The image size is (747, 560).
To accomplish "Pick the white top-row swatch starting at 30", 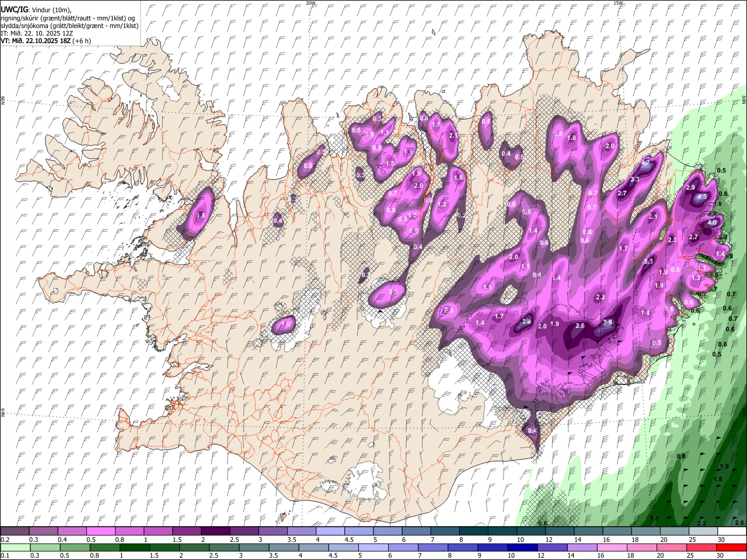I will pyautogui.click(x=731, y=531).
